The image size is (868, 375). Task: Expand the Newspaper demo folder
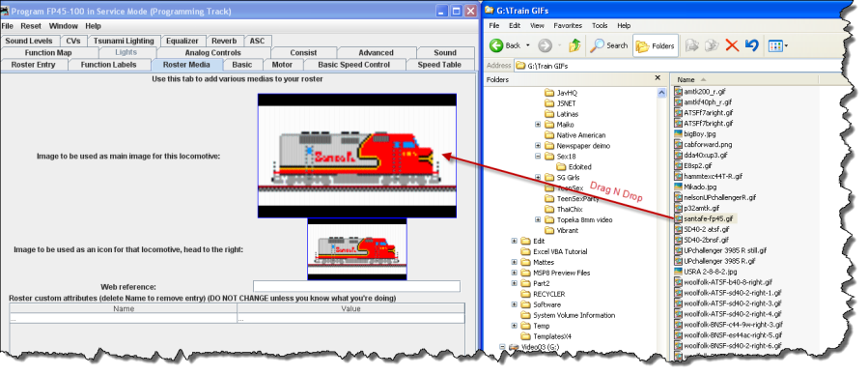pos(538,145)
